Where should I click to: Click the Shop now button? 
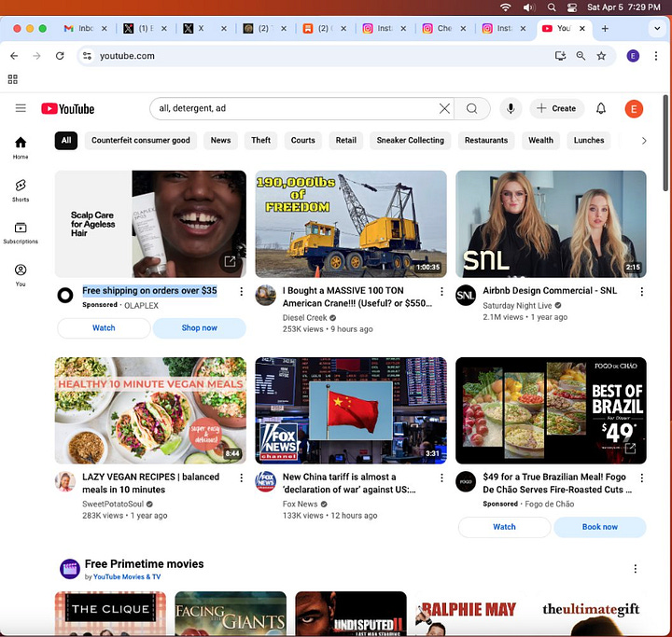point(200,328)
